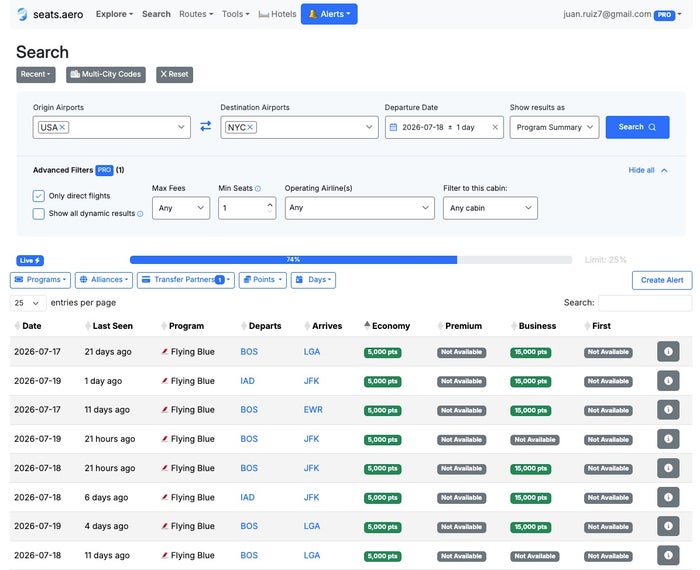Click the Live status badge

click(x=30, y=260)
